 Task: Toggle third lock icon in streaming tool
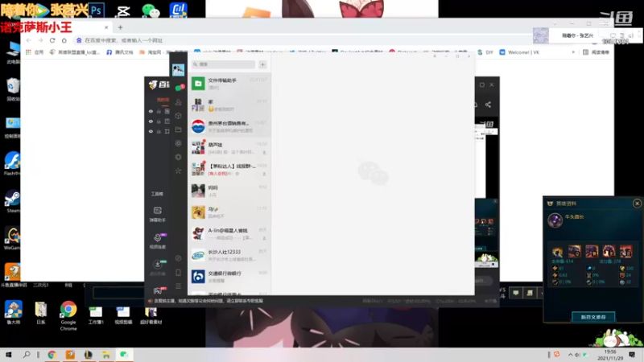[159, 131]
